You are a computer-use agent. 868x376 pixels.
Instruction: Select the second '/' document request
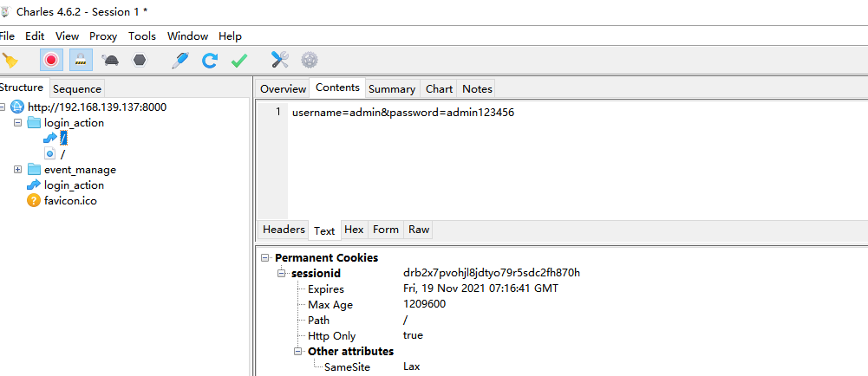[62, 154]
